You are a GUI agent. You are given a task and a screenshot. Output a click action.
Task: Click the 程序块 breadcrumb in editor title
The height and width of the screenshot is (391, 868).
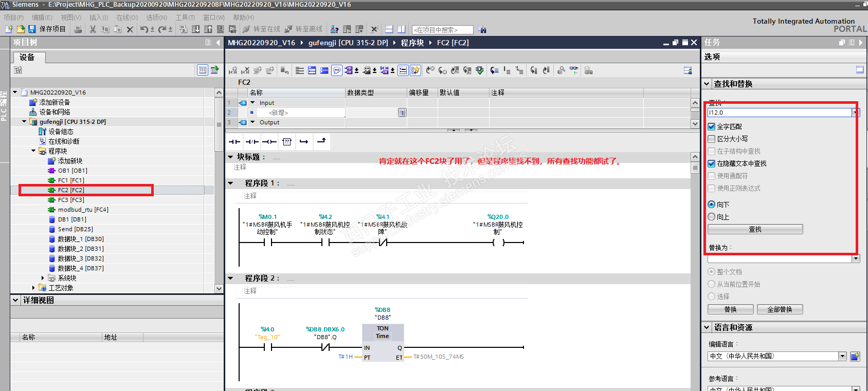point(412,43)
